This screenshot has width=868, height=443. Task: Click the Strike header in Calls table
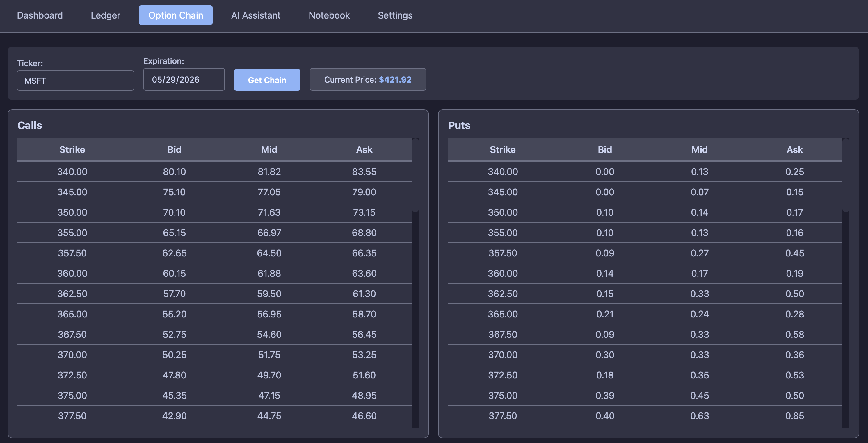tap(72, 149)
